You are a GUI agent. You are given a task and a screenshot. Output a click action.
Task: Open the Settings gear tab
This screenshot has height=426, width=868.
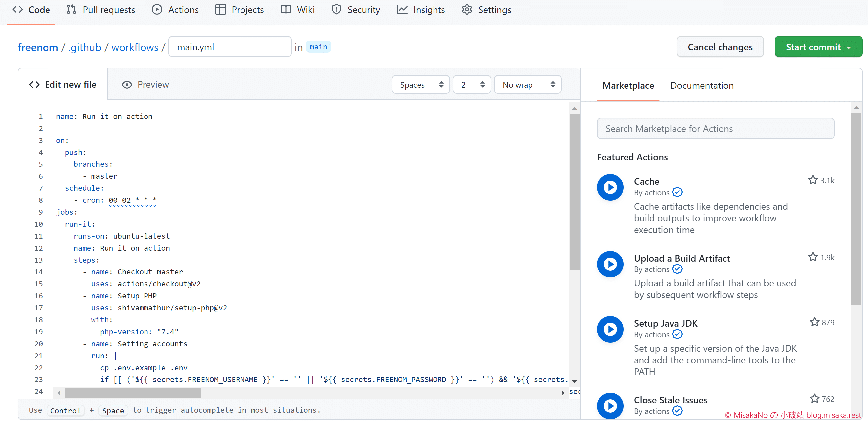[486, 10]
